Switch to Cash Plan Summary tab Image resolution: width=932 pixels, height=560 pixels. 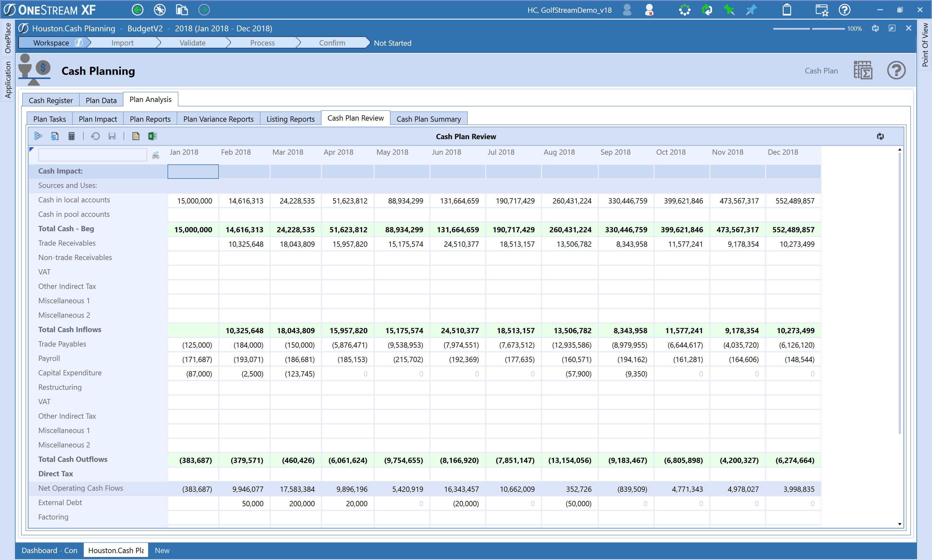click(429, 119)
